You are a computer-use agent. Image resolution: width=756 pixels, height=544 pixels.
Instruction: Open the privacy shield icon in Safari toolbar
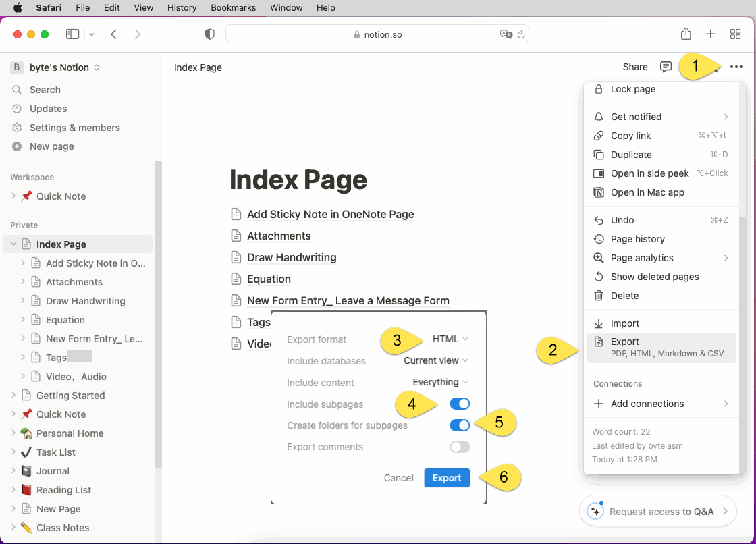209,34
